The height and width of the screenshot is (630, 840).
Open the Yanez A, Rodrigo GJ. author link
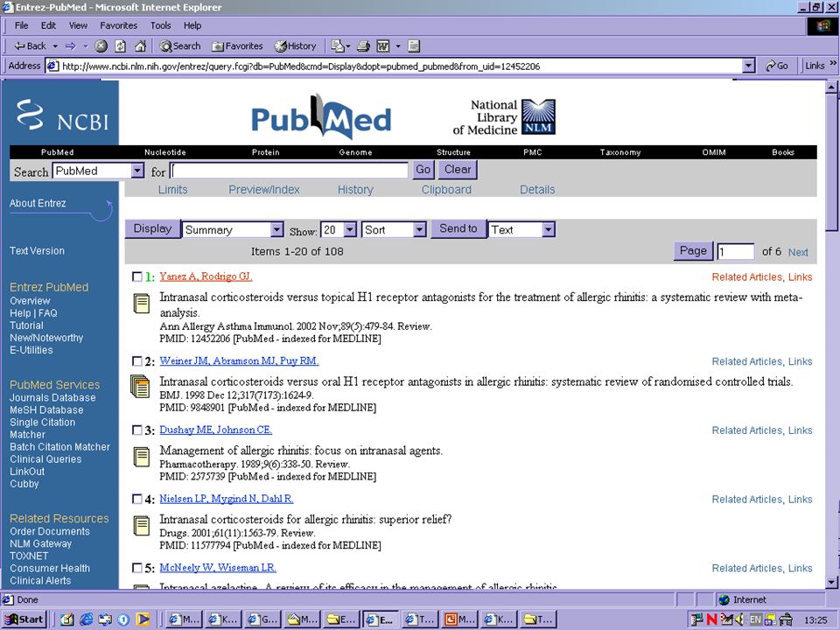(x=206, y=276)
